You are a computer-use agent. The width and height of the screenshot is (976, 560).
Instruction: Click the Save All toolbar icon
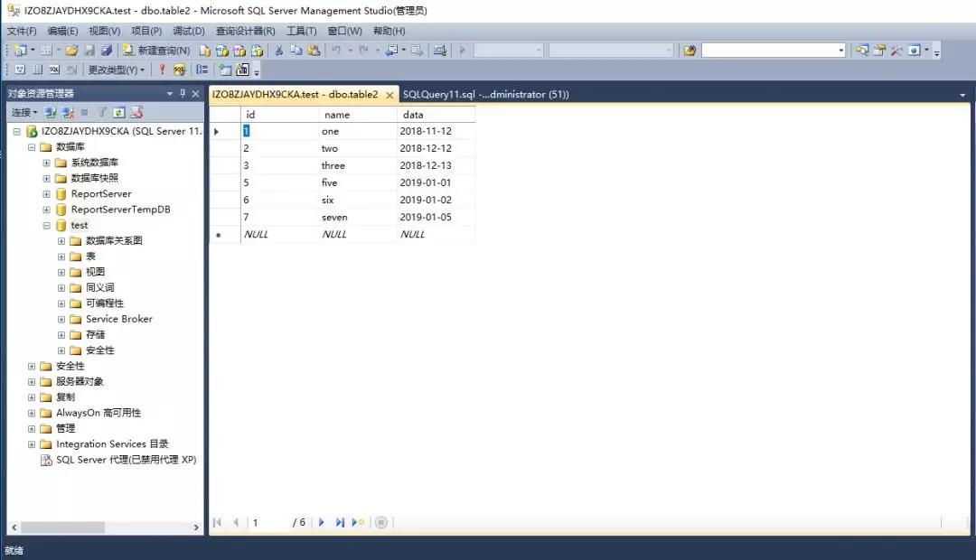pyautogui.click(x=107, y=51)
